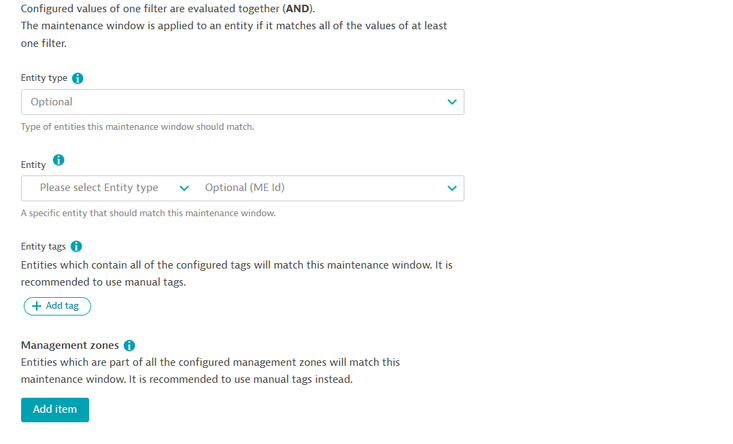
Task: Click the 'Entity' field label
Action: [34, 164]
